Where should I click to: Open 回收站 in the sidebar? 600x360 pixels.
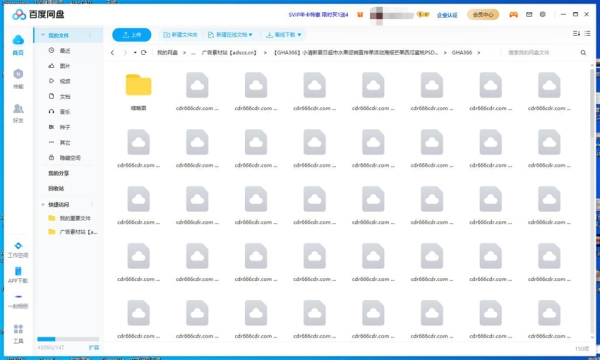coord(56,188)
